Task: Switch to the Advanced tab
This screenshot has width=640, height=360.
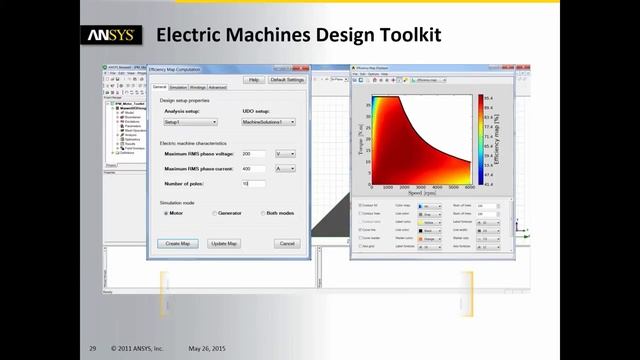Action: click(x=217, y=87)
